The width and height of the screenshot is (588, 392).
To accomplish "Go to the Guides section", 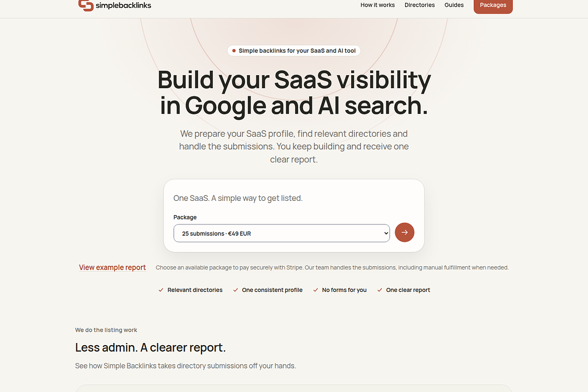I will pyautogui.click(x=454, y=5).
